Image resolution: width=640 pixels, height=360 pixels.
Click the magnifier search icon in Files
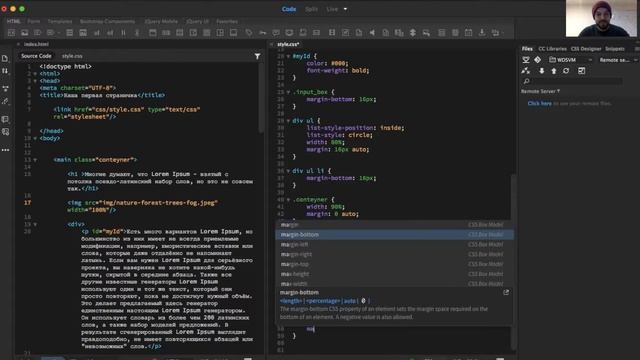point(527,81)
